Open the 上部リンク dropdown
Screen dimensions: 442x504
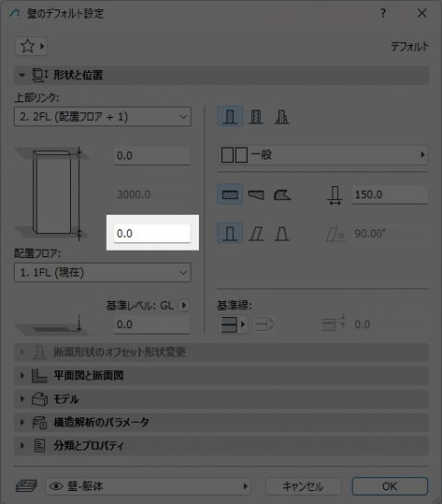point(102,116)
